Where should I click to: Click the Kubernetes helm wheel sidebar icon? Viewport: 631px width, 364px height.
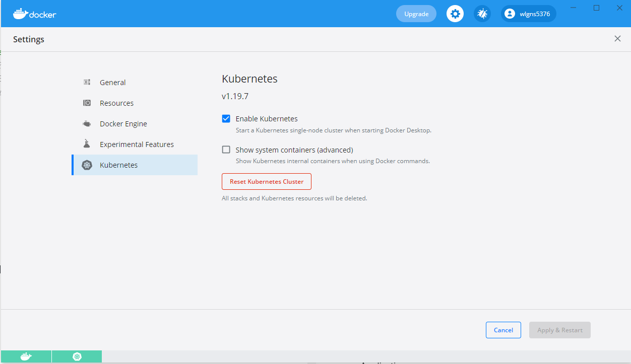tap(87, 165)
